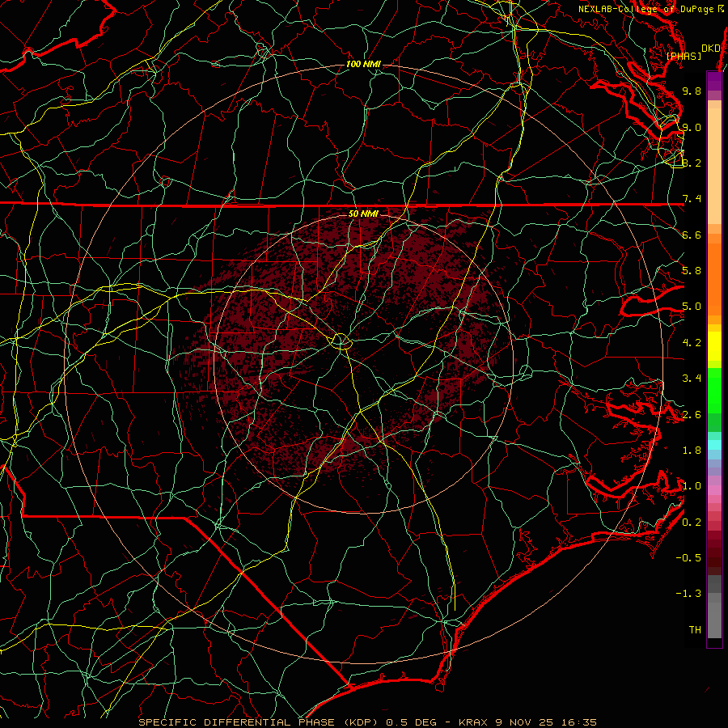Click the "9 NOV 25" date in caption
The width and height of the screenshot is (728, 728).
(x=525, y=722)
